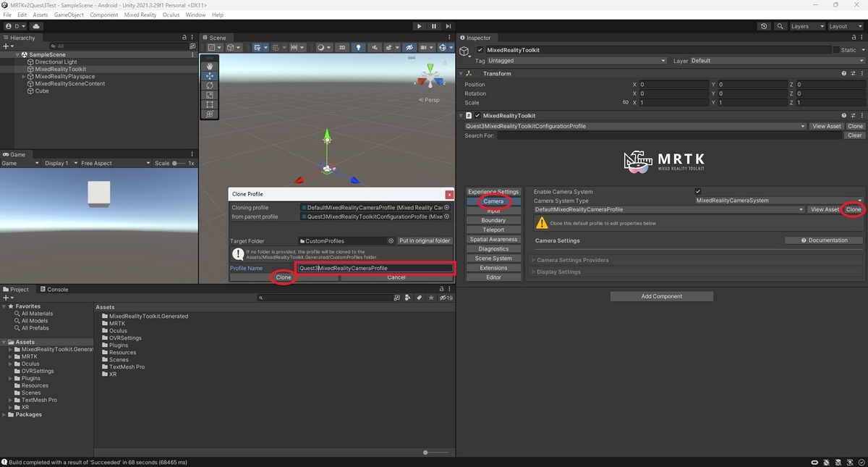Select the Transform tool in Scene overlay
Image resolution: width=868 pixels, height=467 pixels.
click(x=210, y=114)
